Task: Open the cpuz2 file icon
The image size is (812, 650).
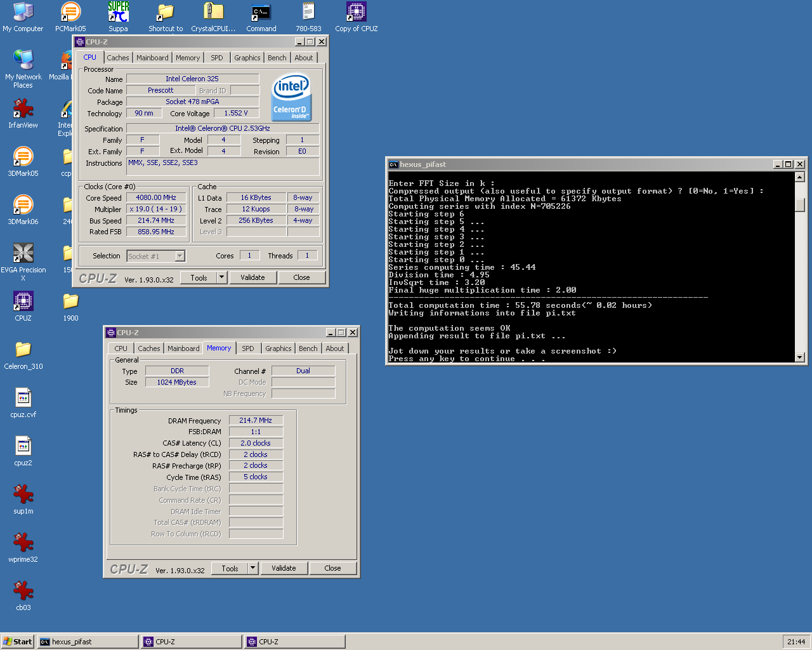Action: (23, 451)
